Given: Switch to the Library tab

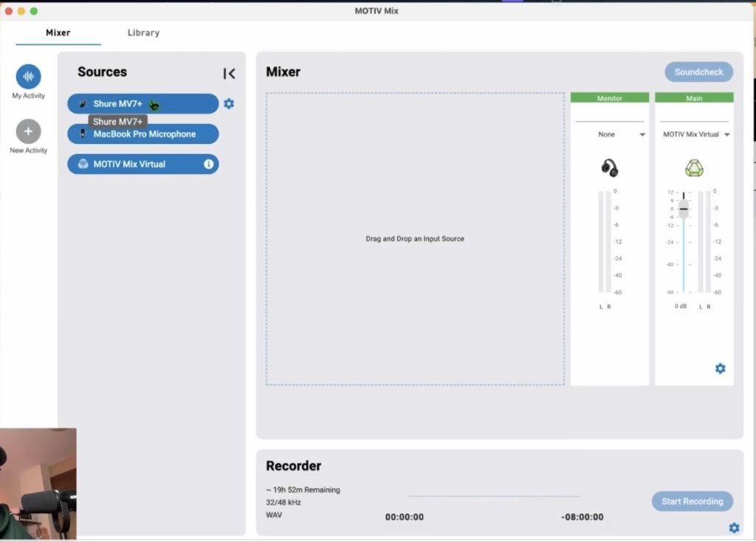Looking at the screenshot, I should (143, 32).
